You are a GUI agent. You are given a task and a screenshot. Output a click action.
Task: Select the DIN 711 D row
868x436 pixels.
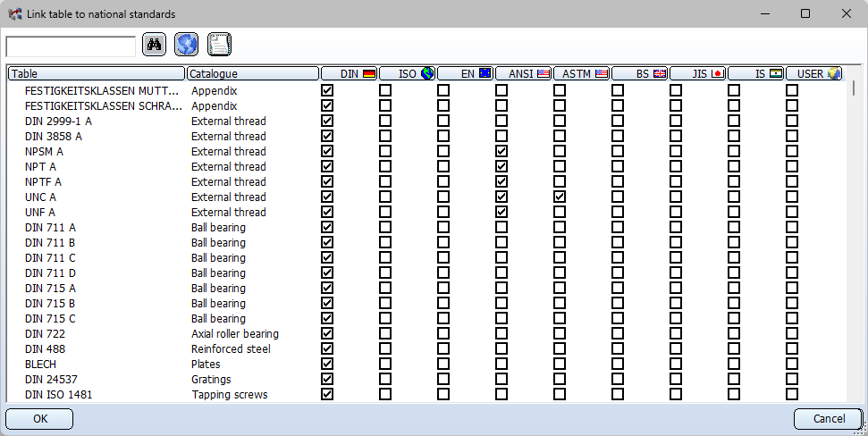click(50, 272)
